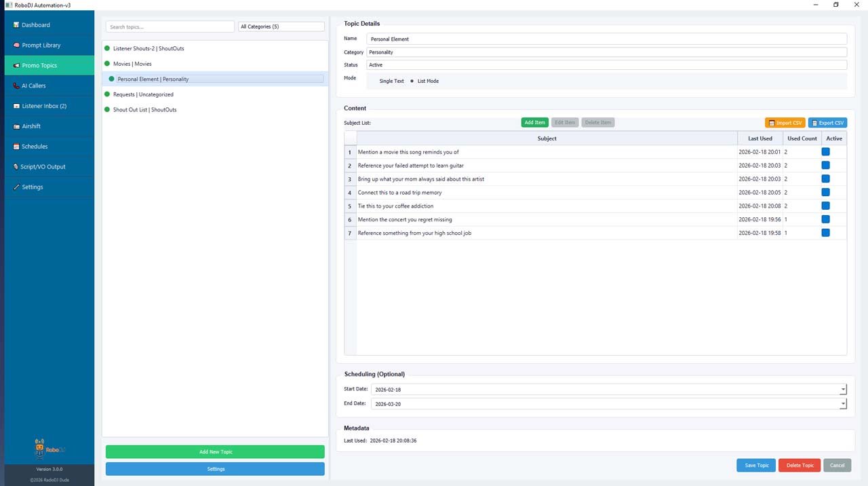This screenshot has height=486, width=868.
Task: Uncheck Active for the failed guitar attempt row
Action: point(825,166)
